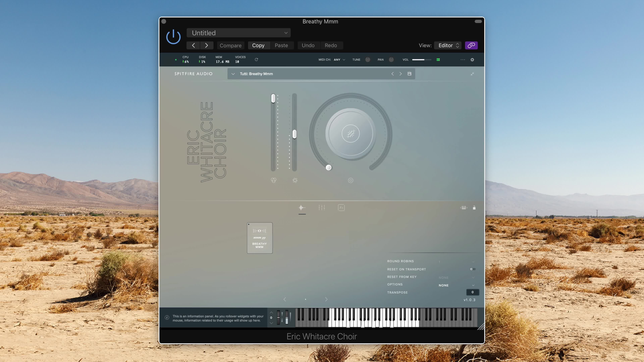Expand the Tutti: Breathy Mmm preset browser chevron
The image size is (644, 362).
pyautogui.click(x=233, y=74)
